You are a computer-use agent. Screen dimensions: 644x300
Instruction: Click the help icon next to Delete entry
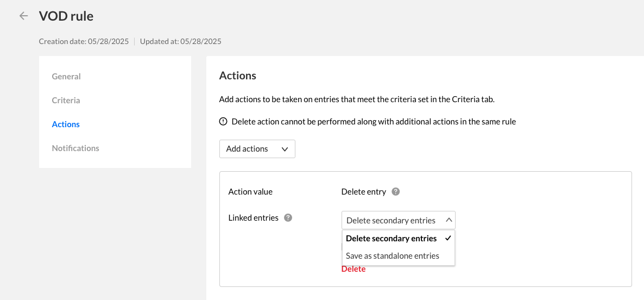click(x=396, y=192)
